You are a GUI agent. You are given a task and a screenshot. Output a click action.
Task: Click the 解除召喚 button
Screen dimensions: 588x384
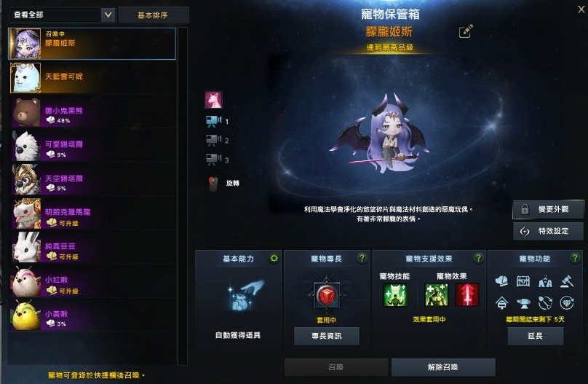coord(443,367)
